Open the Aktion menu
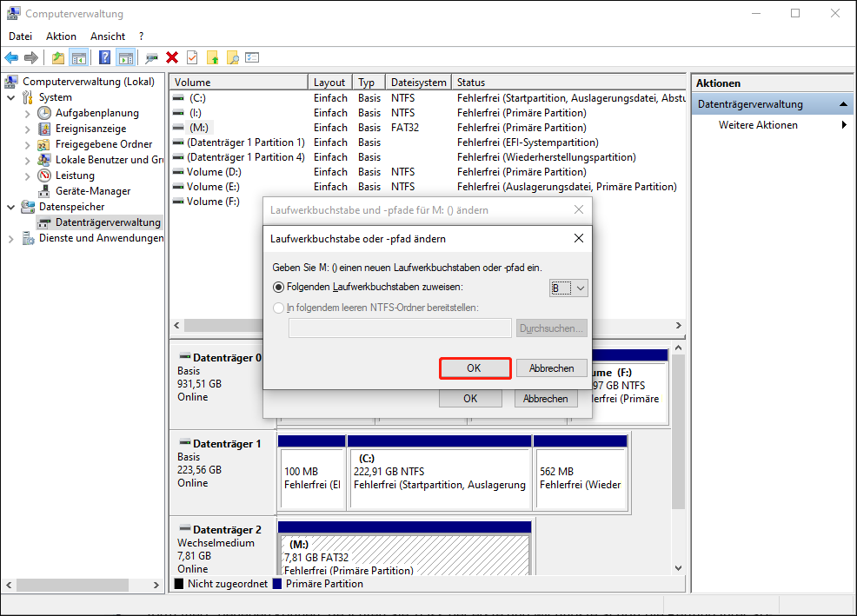Image resolution: width=857 pixels, height=616 pixels. [61, 36]
